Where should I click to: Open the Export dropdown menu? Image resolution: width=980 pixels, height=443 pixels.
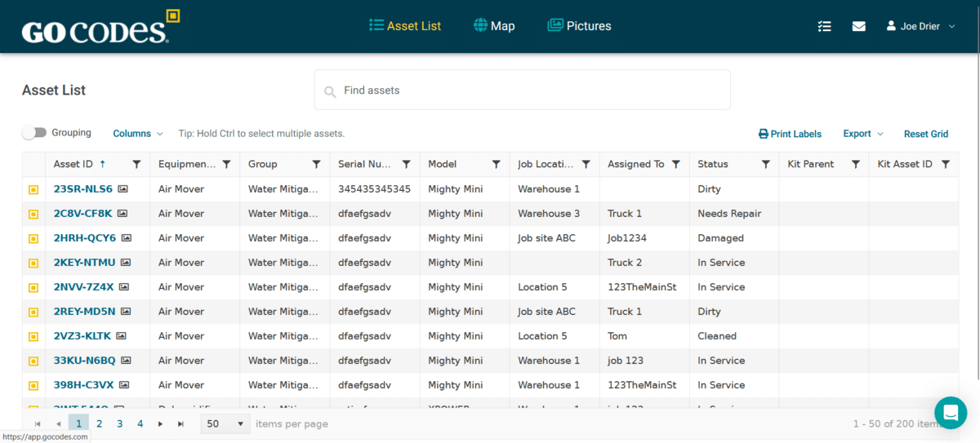[862, 134]
